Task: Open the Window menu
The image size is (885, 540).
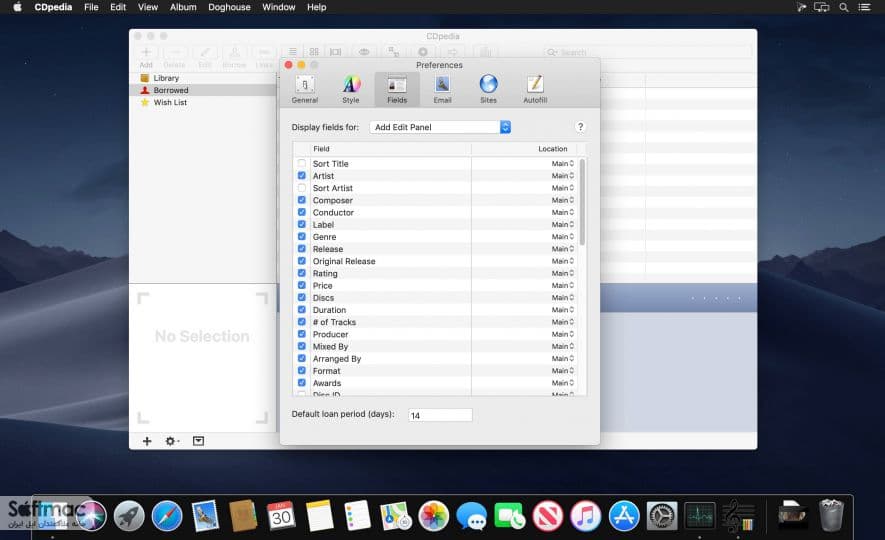Action: (x=278, y=7)
